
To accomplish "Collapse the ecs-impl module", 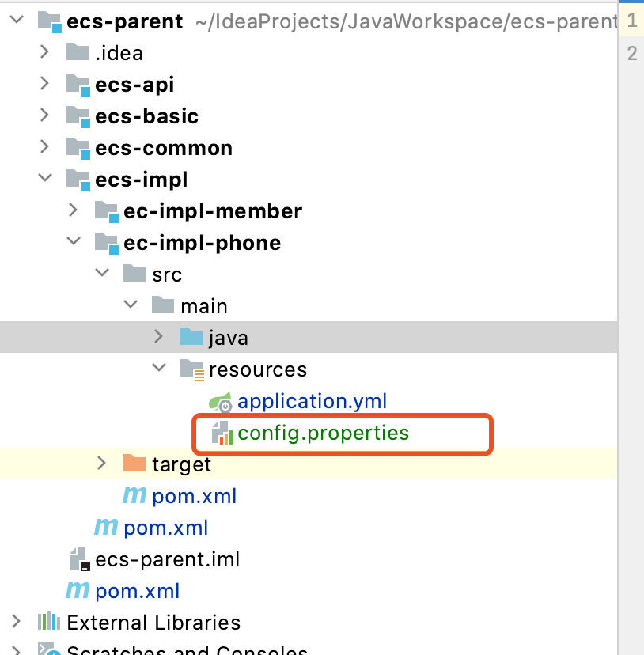I will (44, 180).
